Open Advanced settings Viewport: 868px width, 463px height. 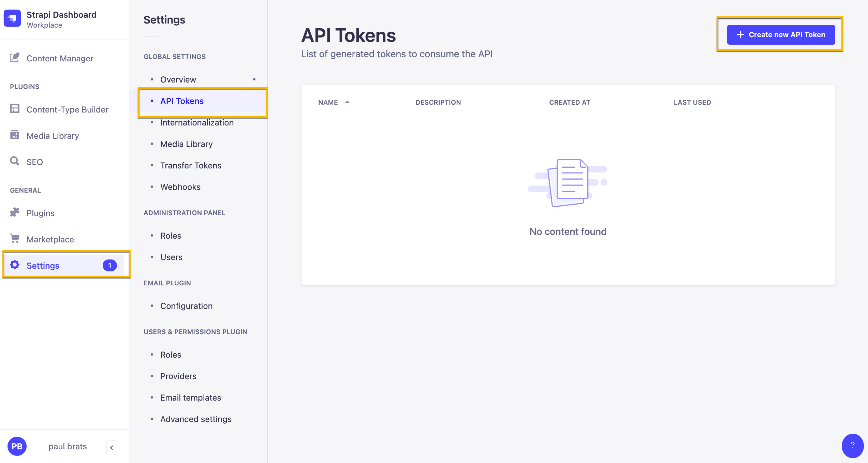coord(196,419)
